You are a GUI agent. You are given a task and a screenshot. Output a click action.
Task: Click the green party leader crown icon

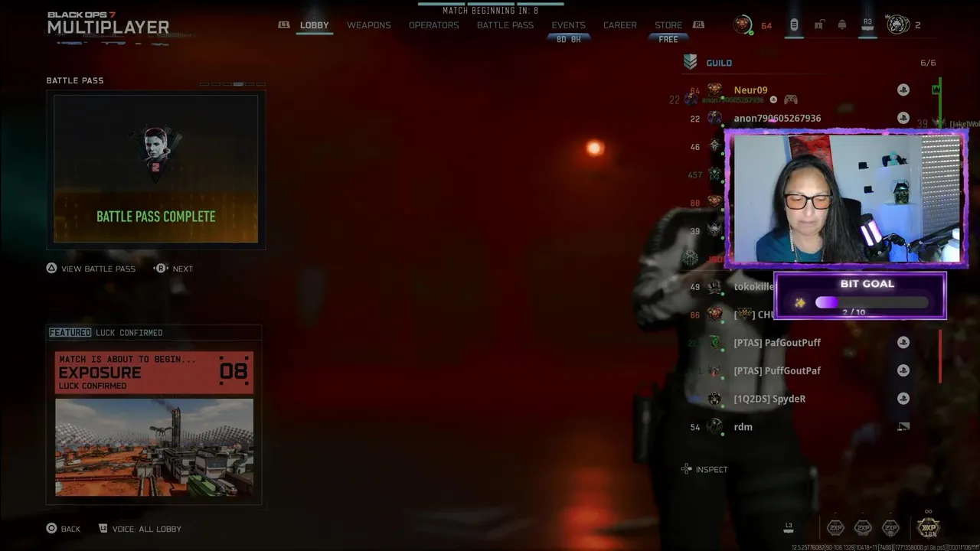[x=936, y=90]
